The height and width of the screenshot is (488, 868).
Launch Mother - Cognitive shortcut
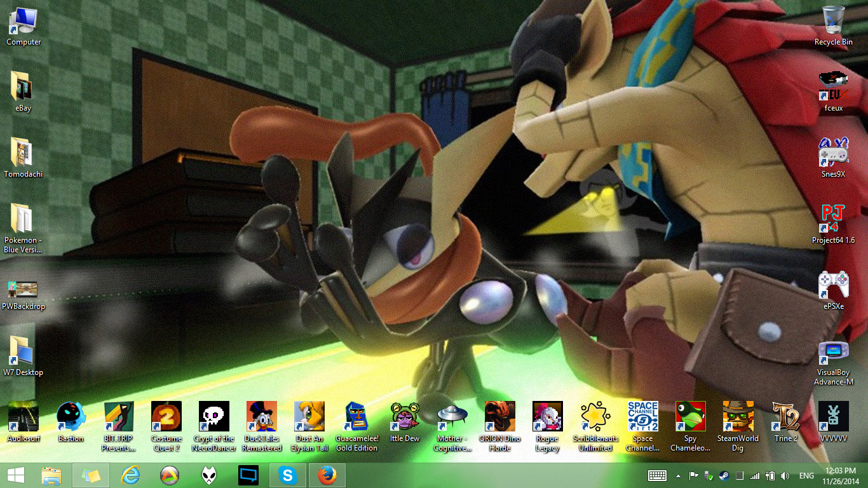point(452,426)
